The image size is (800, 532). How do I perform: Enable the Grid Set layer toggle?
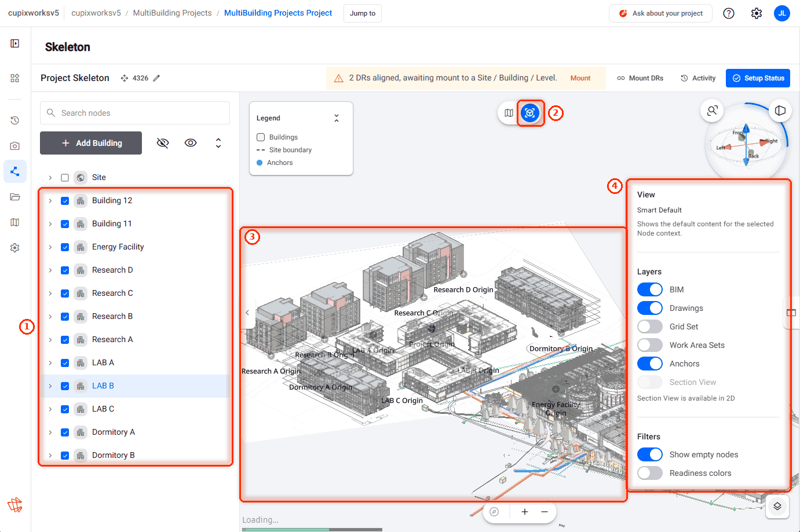point(650,326)
